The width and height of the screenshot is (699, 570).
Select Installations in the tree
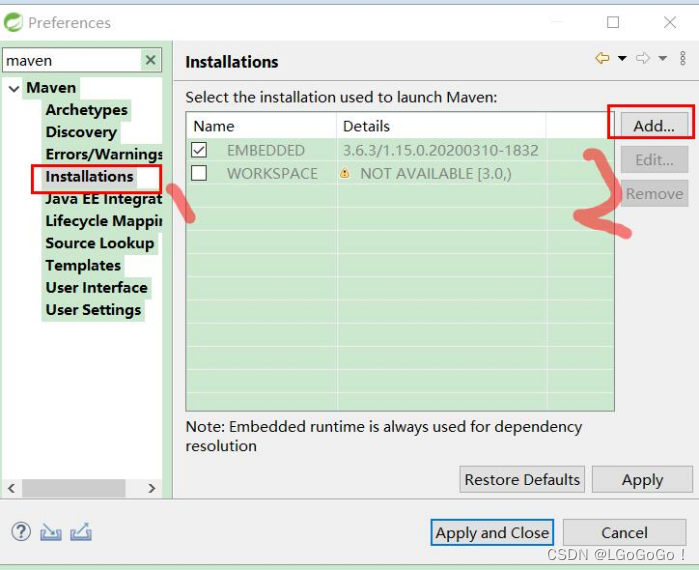90,176
